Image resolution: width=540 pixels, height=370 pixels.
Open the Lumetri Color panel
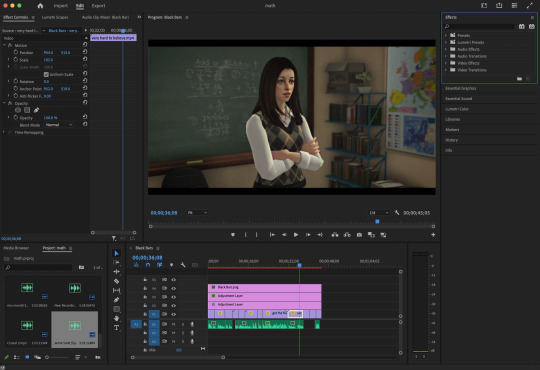coord(457,109)
